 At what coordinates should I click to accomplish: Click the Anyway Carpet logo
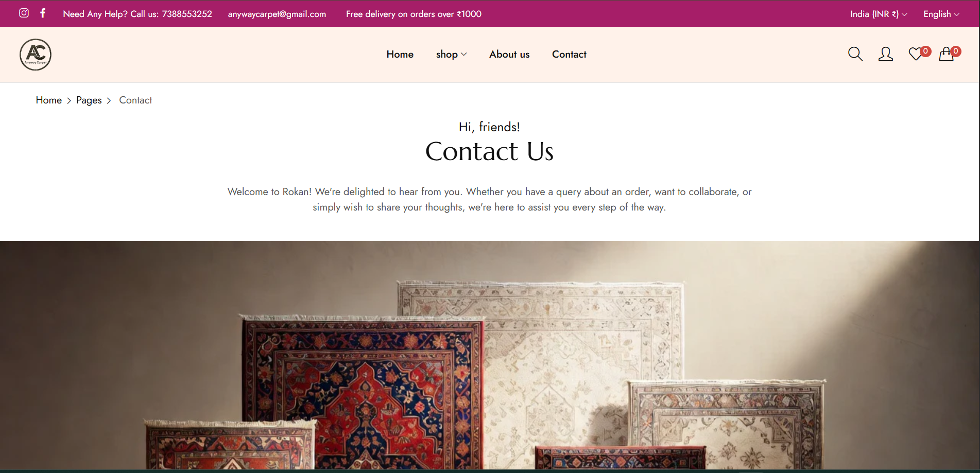point(36,55)
